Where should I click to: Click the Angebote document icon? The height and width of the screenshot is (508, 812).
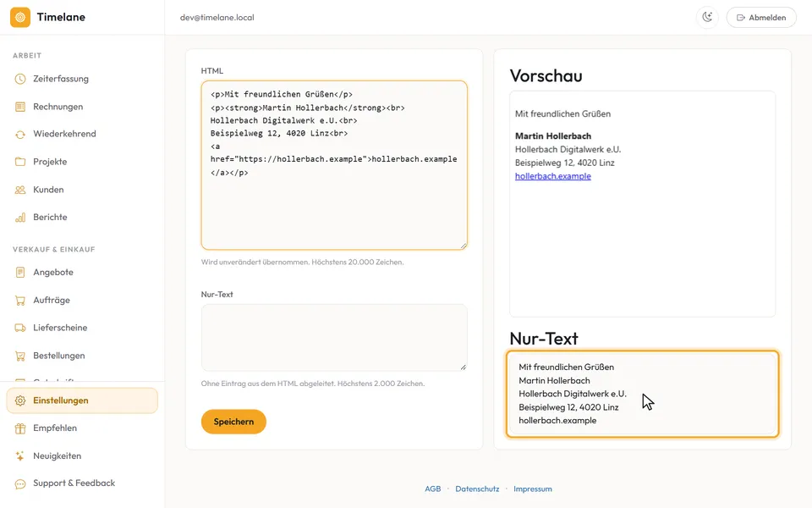[20, 272]
